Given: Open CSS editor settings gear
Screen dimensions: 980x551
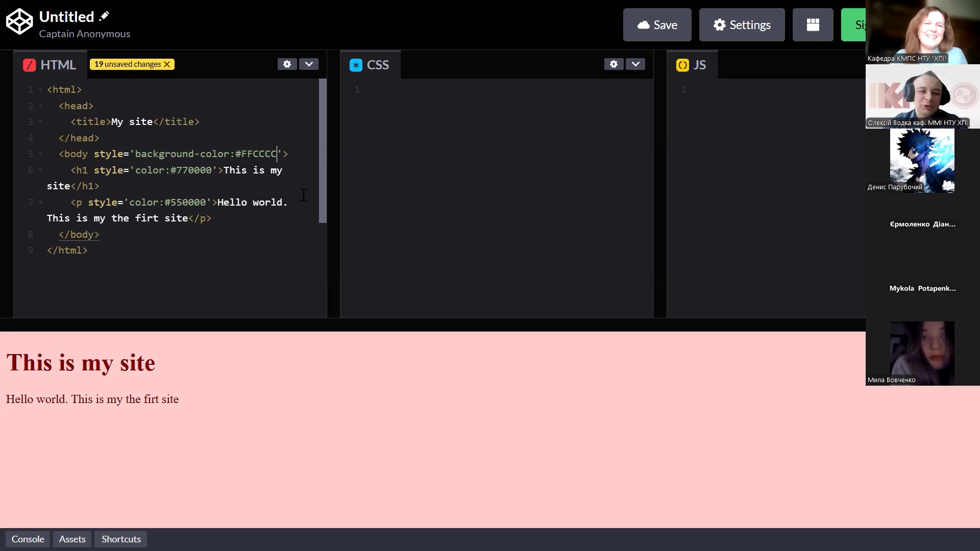Looking at the screenshot, I should (614, 64).
